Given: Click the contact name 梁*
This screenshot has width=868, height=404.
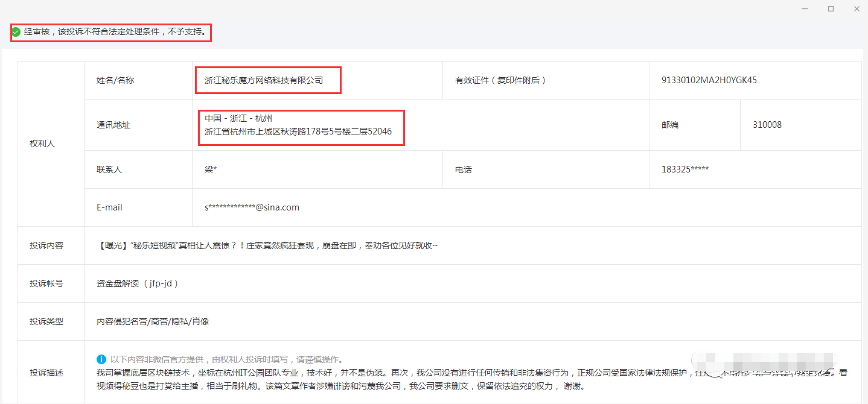Looking at the screenshot, I should [211, 169].
